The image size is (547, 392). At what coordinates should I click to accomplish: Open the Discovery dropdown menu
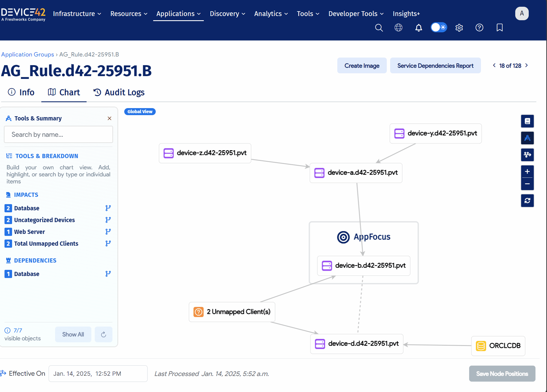[x=227, y=14]
